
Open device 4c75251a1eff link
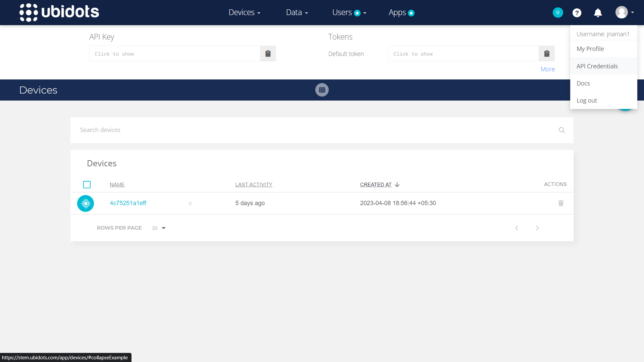(128, 203)
